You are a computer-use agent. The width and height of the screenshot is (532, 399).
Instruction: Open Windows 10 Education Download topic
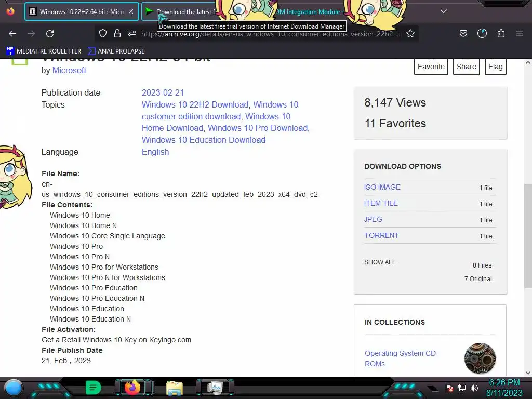204,140
